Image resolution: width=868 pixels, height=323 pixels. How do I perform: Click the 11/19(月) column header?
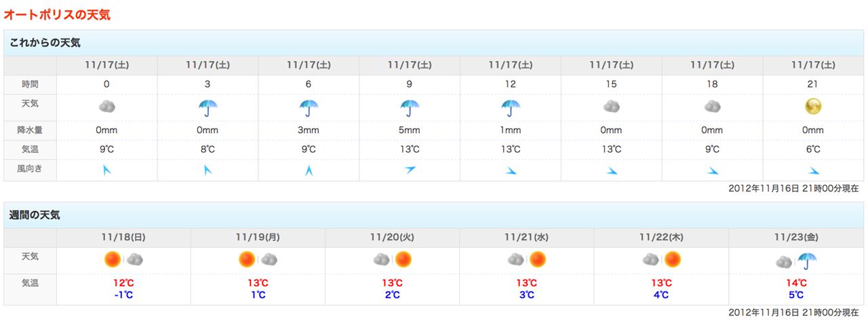pos(258,237)
